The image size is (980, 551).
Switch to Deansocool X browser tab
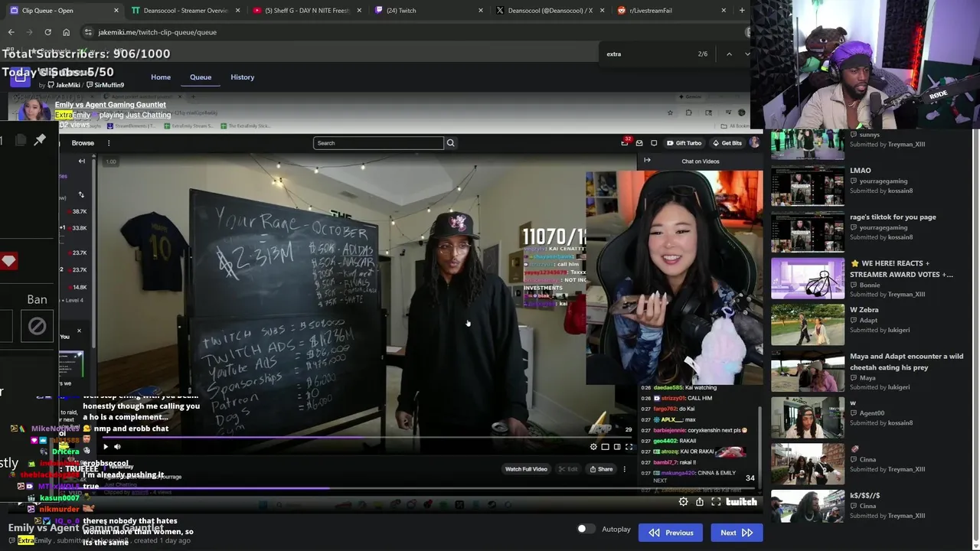click(550, 11)
